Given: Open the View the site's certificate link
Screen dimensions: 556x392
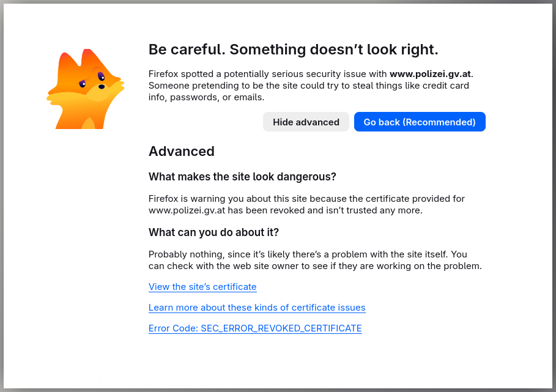Looking at the screenshot, I should click(x=202, y=287).
